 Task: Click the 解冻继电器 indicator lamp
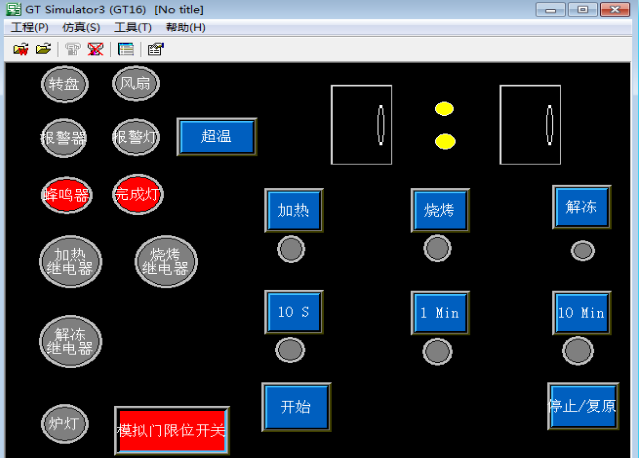click(x=71, y=341)
